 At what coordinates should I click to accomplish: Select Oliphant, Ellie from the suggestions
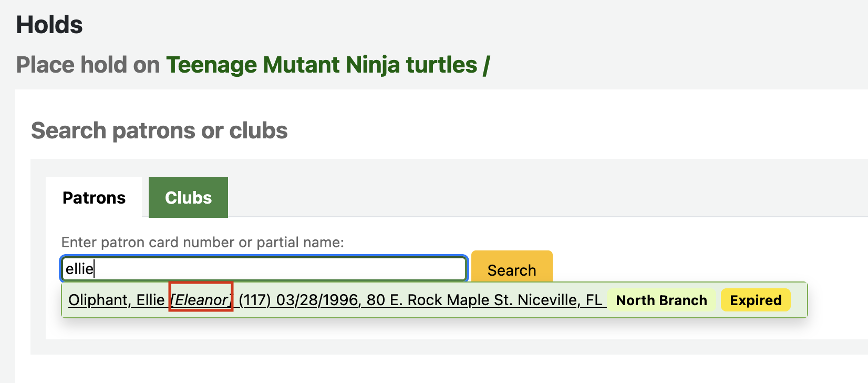pyautogui.click(x=116, y=300)
